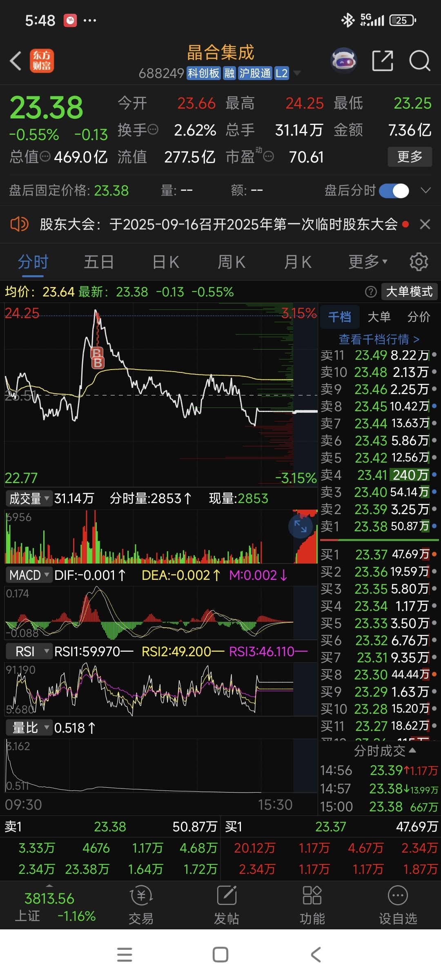Image resolution: width=441 pixels, height=980 pixels.
Task: Expand the 上证 index bar
Action: click(x=49, y=886)
